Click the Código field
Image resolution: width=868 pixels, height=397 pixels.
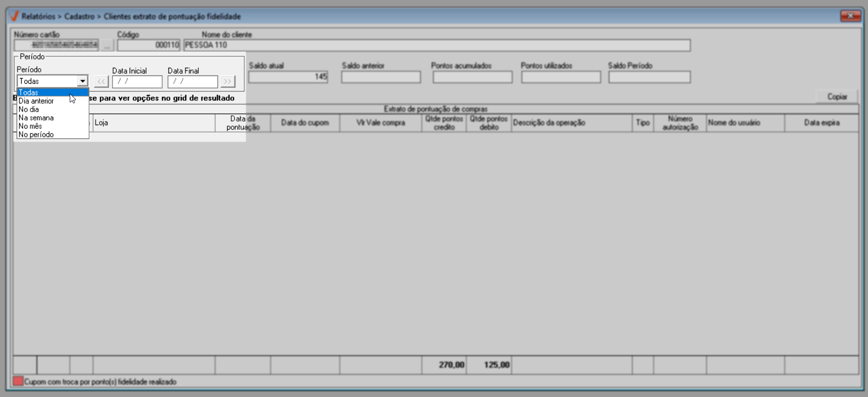pos(149,45)
